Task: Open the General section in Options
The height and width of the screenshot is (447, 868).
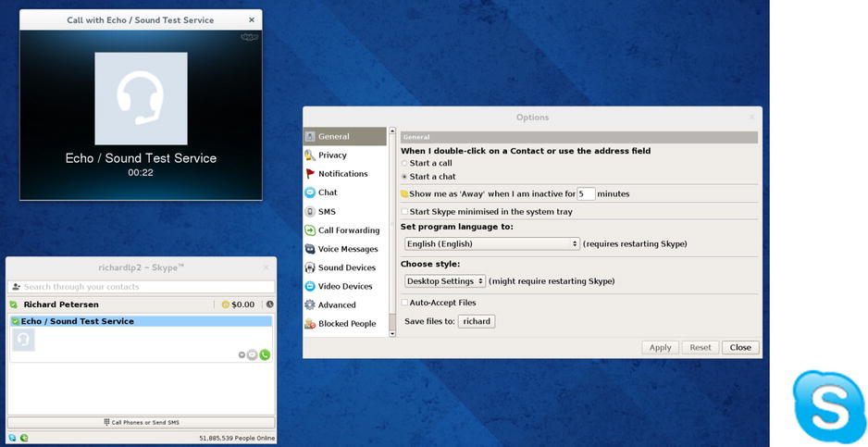Action: 345,136
